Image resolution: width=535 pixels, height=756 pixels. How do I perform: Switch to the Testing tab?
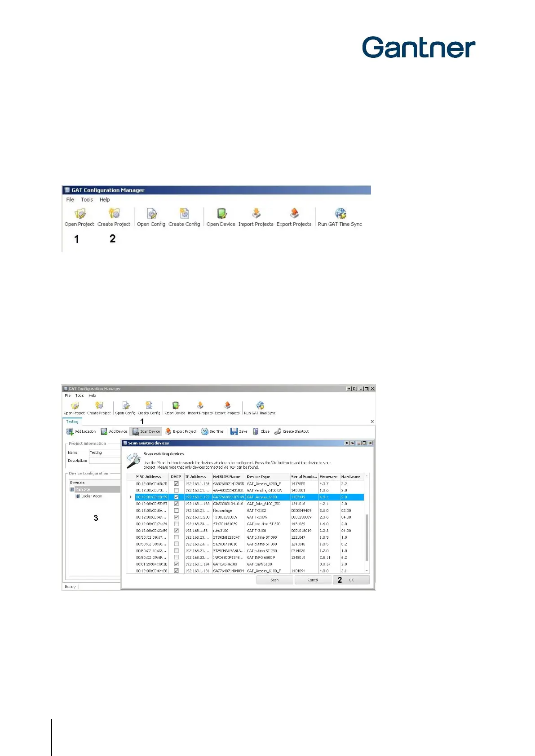pos(72,422)
